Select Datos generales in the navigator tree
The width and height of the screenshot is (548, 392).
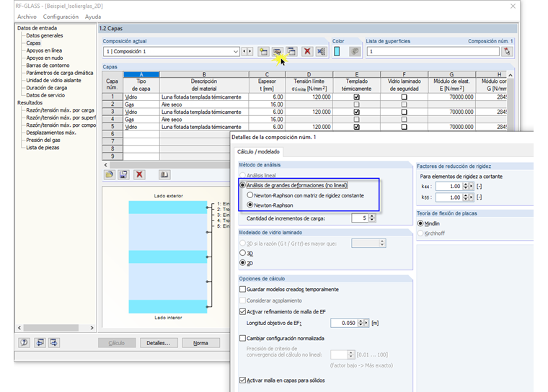pos(45,35)
